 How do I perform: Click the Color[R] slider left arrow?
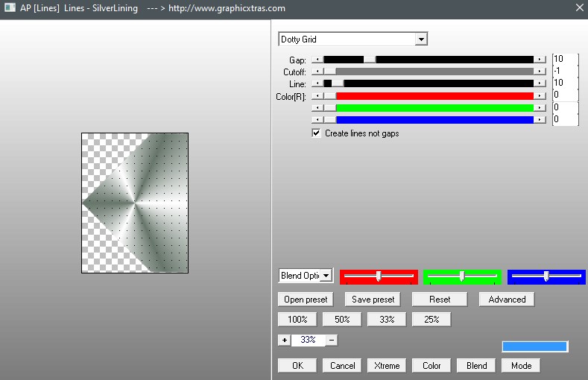pyautogui.click(x=317, y=95)
